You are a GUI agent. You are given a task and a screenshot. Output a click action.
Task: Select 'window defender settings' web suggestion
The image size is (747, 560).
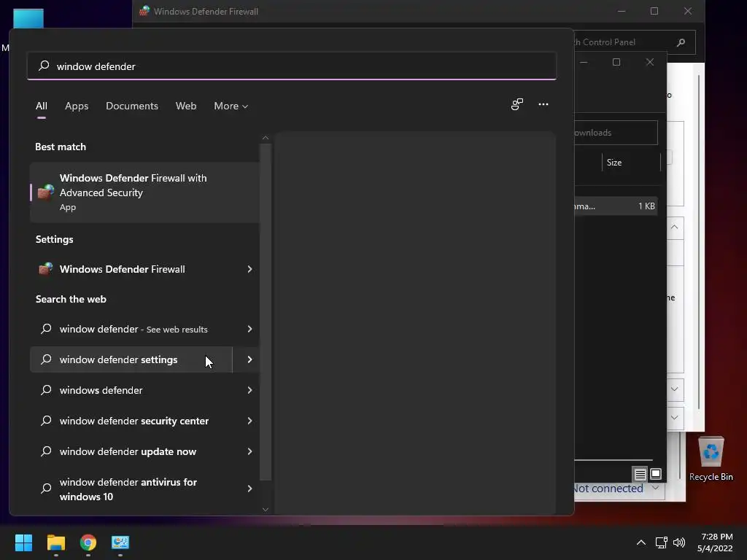(131, 359)
